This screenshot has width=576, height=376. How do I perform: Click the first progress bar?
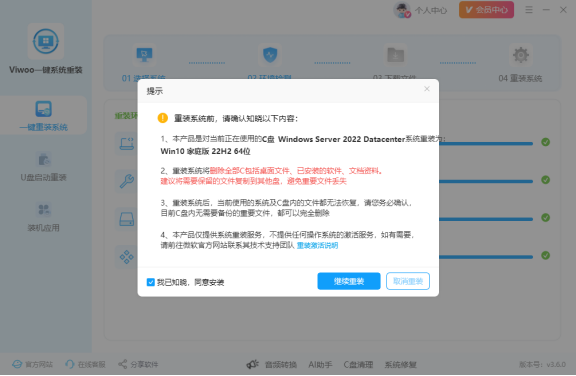tap(486, 144)
